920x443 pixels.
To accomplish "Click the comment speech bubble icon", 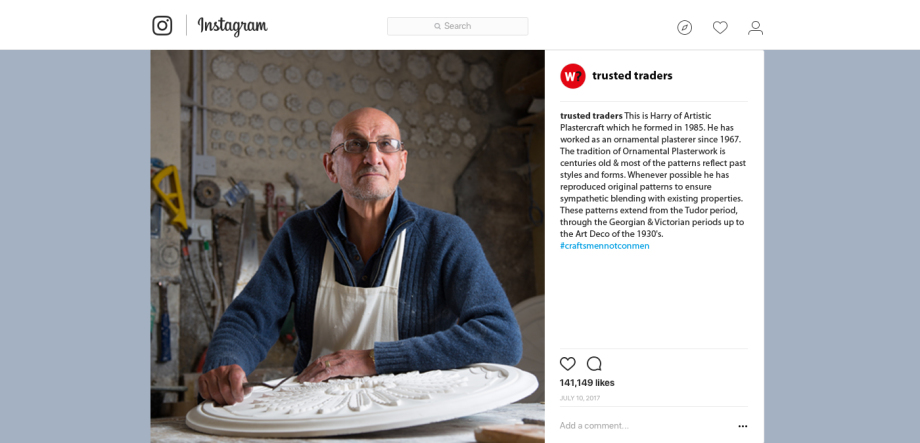I will pos(594,364).
